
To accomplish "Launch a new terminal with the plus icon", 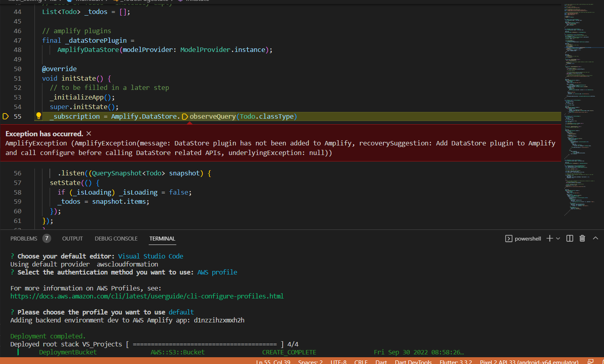I will click(x=550, y=239).
